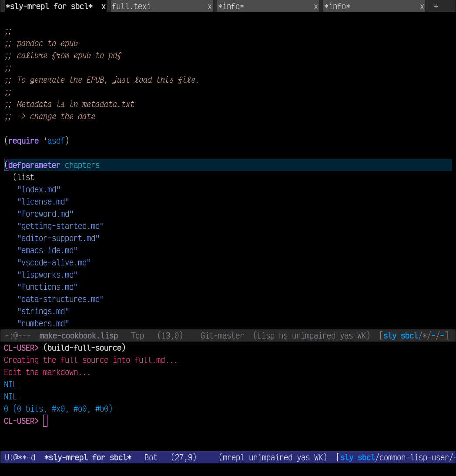This screenshot has width=456, height=476.
Task: Click the hs minor mode in upper mode line
Action: click(283, 336)
